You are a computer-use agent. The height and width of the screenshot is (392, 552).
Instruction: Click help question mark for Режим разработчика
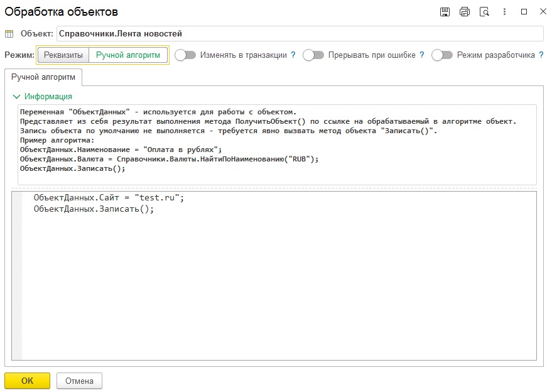(x=541, y=55)
